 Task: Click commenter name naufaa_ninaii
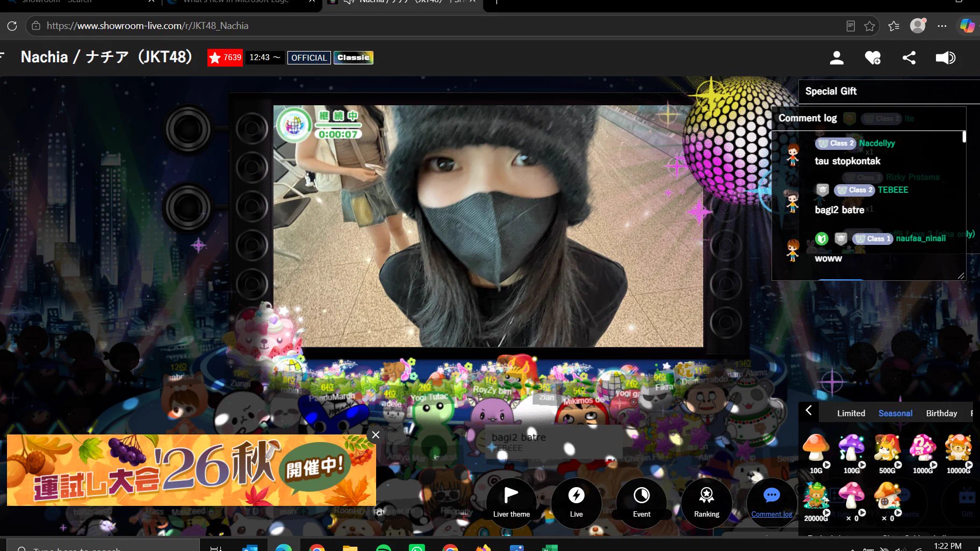coord(921,238)
